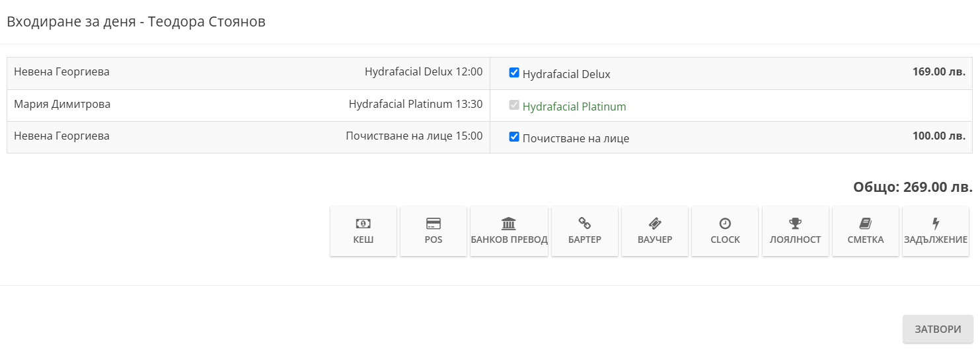Select the Hydrafacial Delux 12:00 appointment

click(x=424, y=71)
